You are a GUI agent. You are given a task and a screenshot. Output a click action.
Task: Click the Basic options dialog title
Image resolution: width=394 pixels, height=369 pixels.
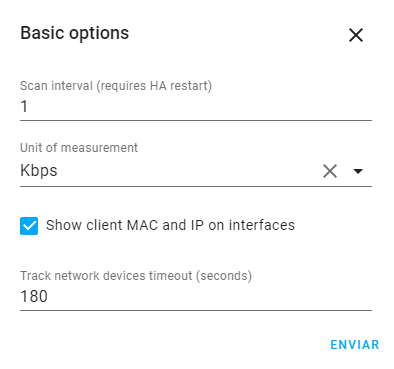point(75,33)
